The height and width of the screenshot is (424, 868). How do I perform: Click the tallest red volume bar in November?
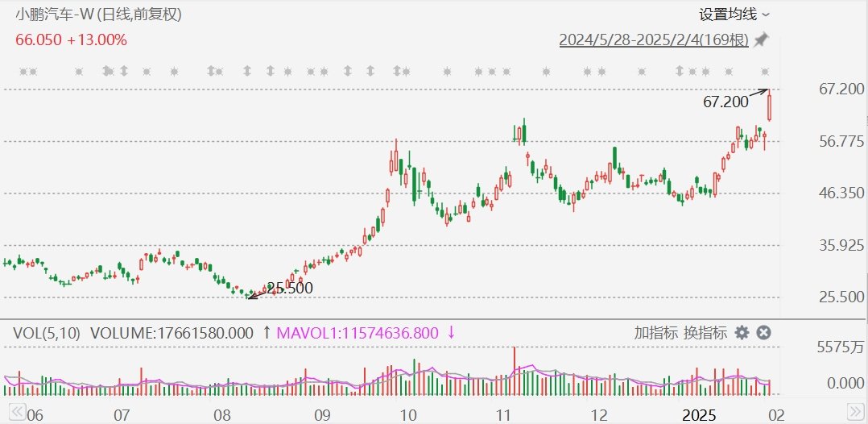pyautogui.click(x=515, y=371)
